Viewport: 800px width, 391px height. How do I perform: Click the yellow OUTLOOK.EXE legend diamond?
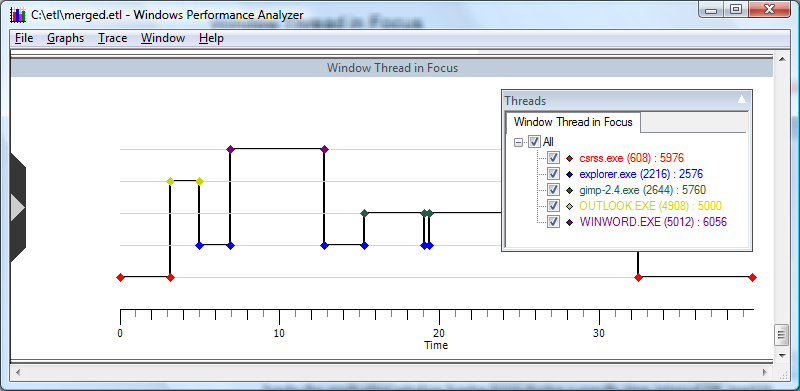point(570,206)
